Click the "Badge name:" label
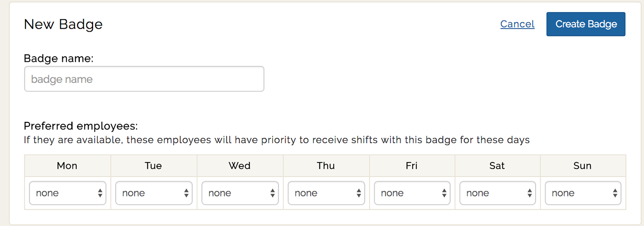The image size is (644, 226). [x=58, y=58]
